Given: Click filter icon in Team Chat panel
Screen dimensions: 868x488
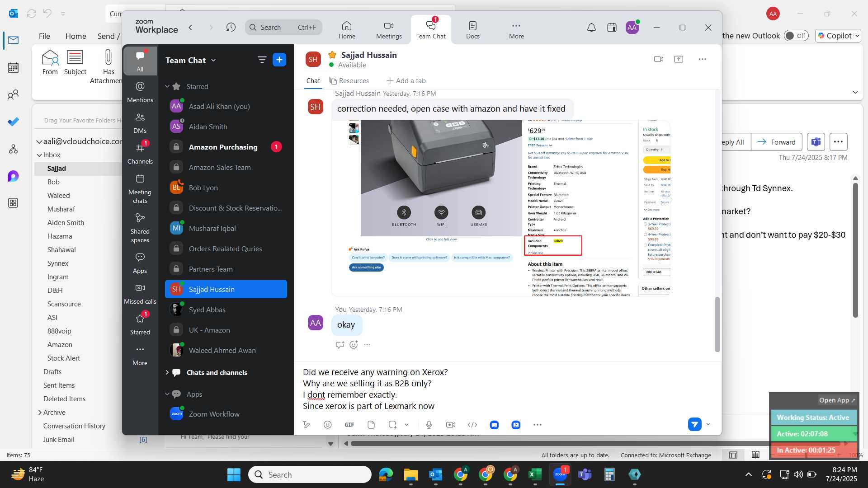Looking at the screenshot, I should tap(262, 60).
